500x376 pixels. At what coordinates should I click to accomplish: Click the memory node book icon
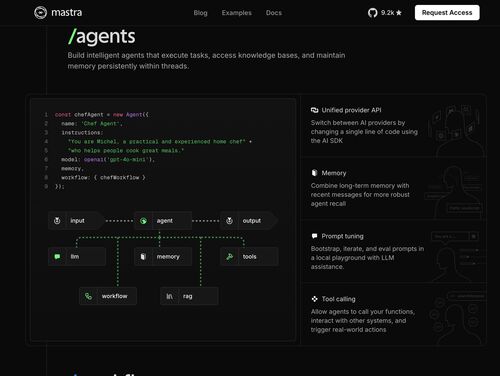tap(143, 257)
